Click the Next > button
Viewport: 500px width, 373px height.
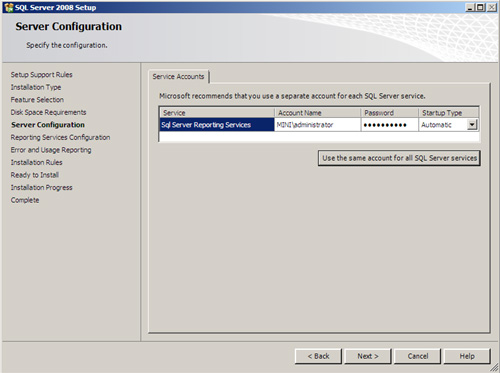pos(368,356)
